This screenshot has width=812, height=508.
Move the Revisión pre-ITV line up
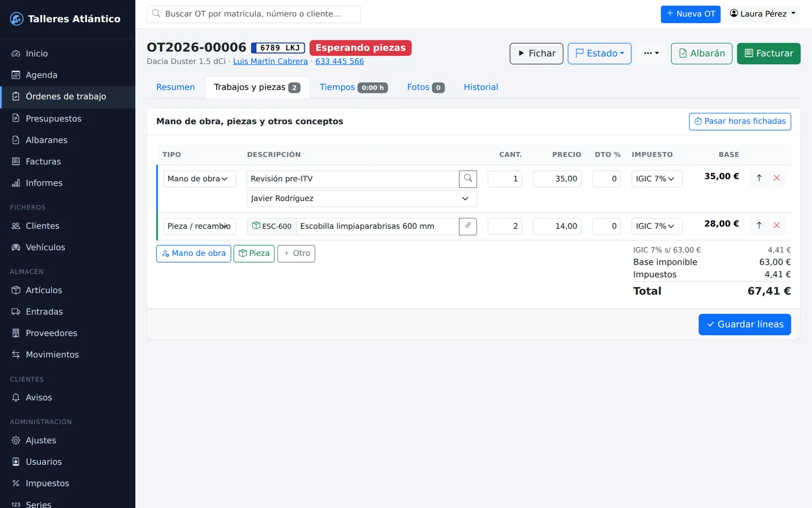[x=759, y=178]
